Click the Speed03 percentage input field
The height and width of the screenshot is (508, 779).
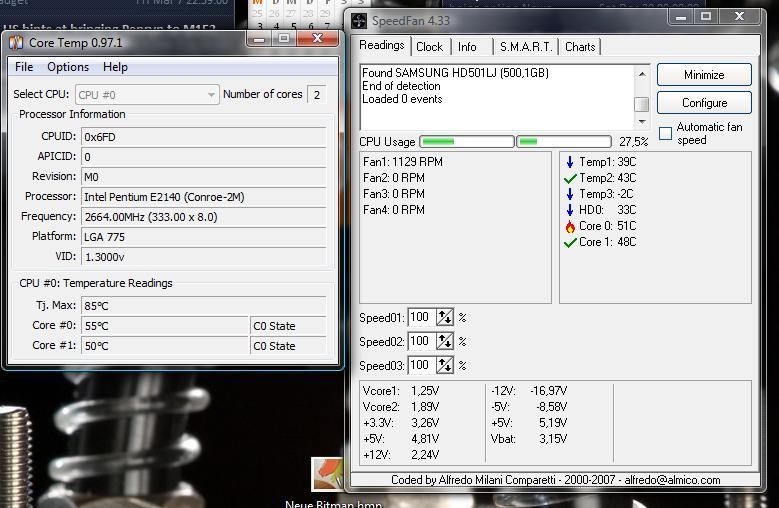(421, 365)
